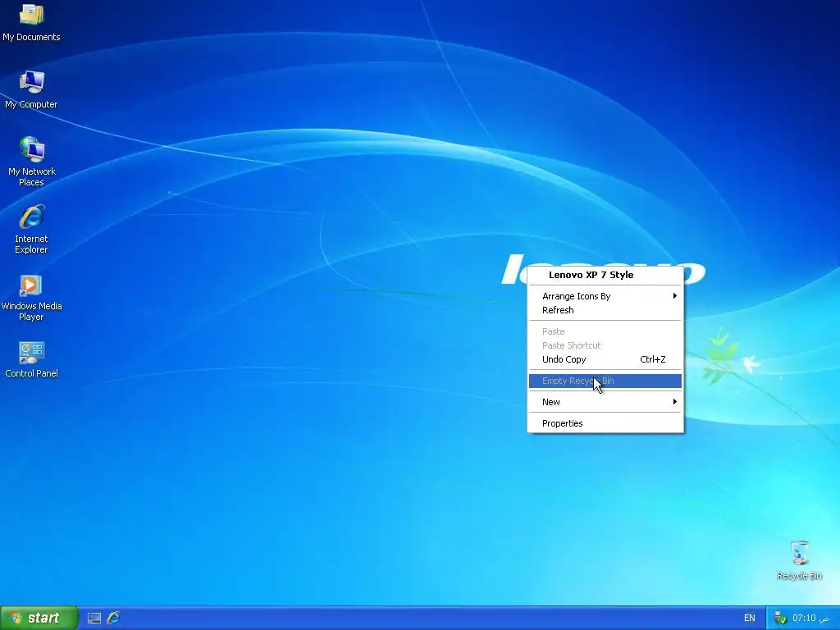Click the 07:10 taskbar clock
The image size is (840, 630).
[810, 619]
